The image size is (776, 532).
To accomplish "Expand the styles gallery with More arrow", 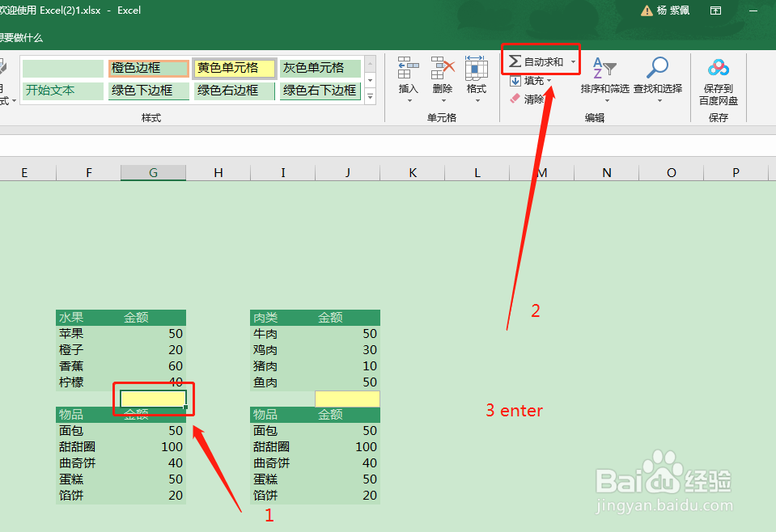I will tap(370, 95).
